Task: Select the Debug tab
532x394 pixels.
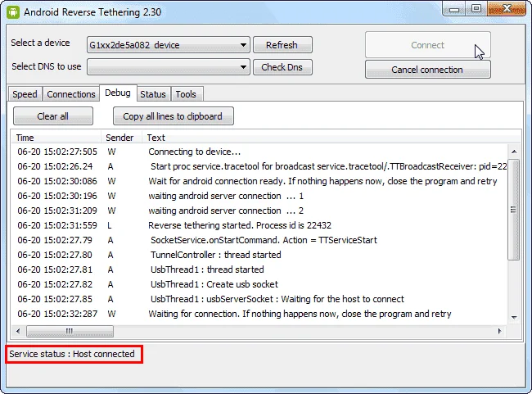Action: [118, 93]
